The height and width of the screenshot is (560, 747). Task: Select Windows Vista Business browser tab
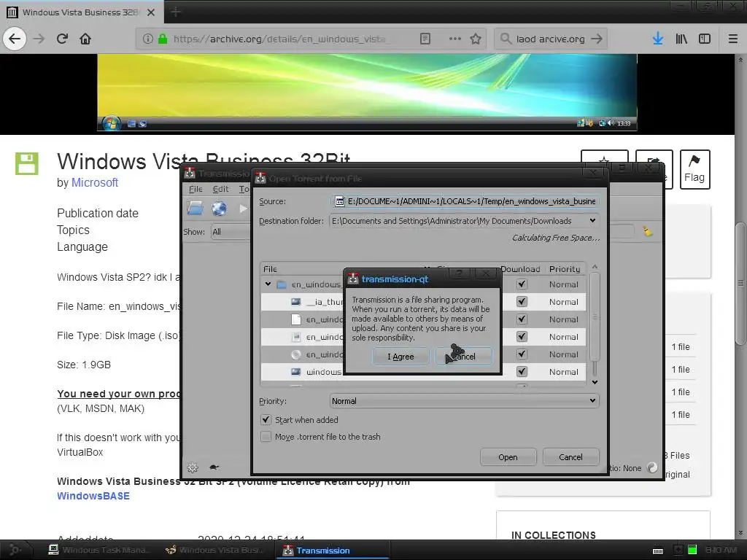81,12
